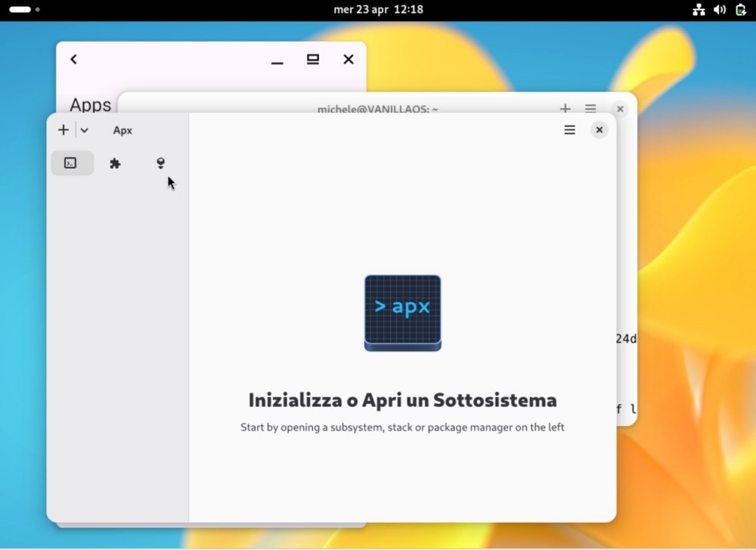Click the volume icon in top bar

point(720,9)
